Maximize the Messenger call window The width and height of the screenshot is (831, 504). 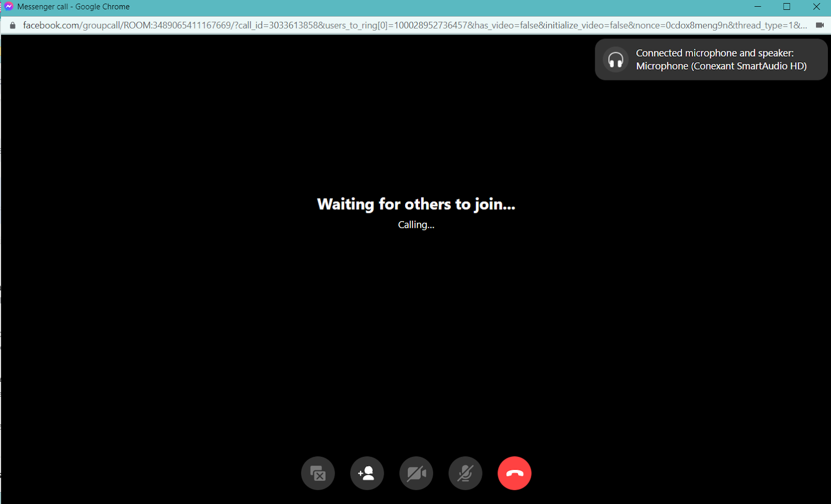click(787, 7)
